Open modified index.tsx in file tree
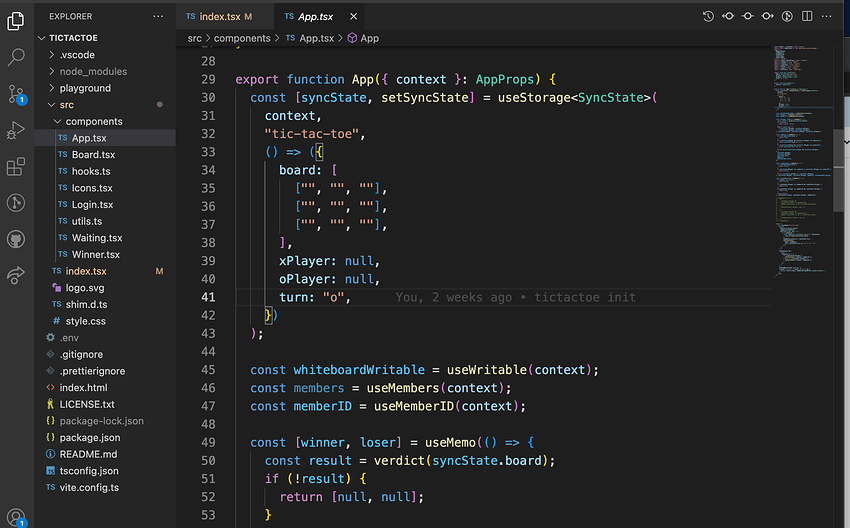Screen dimensions: 850x528 pyautogui.click(x=105, y=271)
